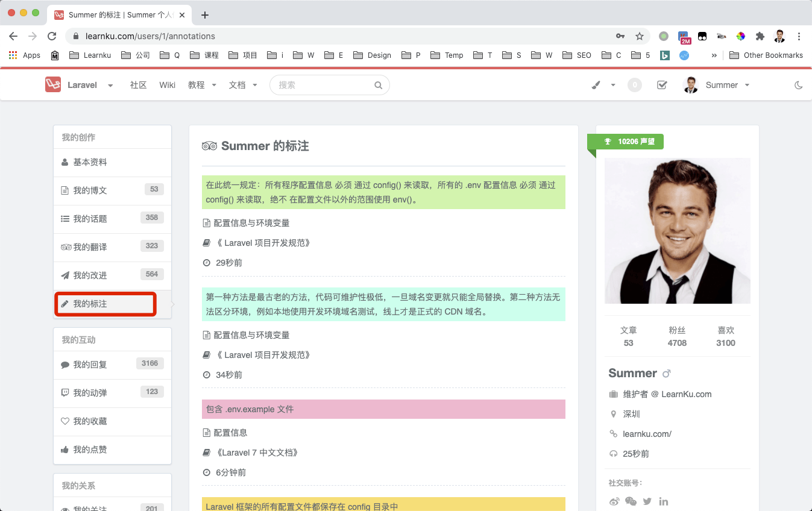The width and height of the screenshot is (812, 511).
Task: Click the search magnifier icon
Action: [379, 85]
